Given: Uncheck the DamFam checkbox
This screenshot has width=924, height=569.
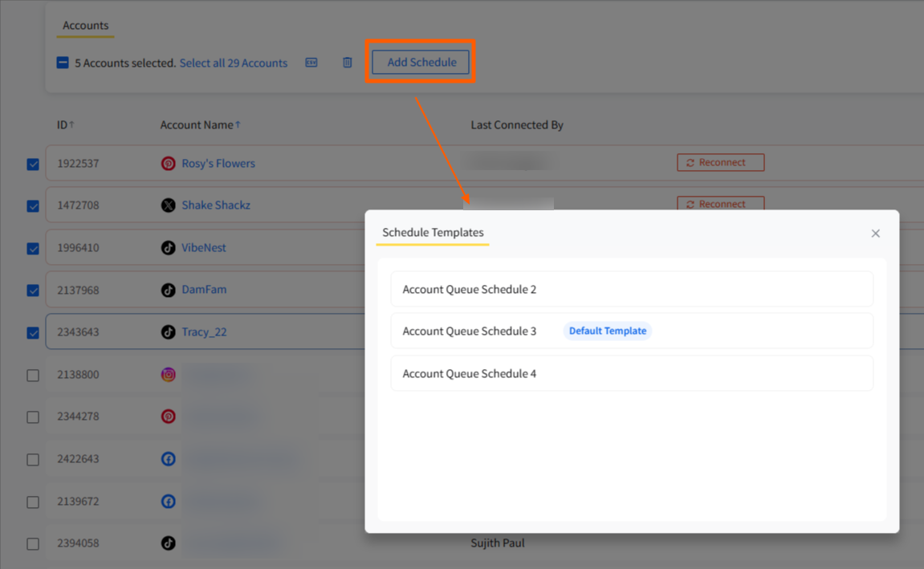Looking at the screenshot, I should click(33, 291).
